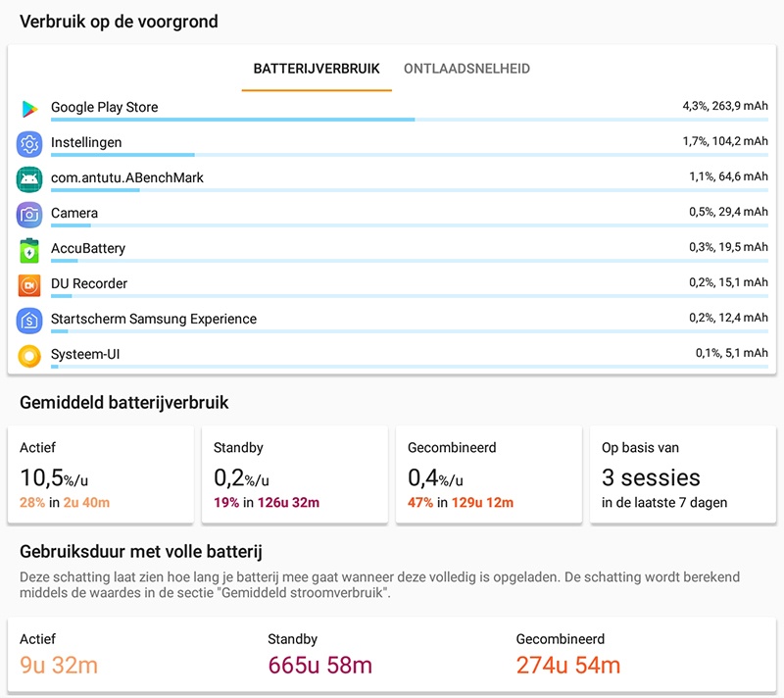Tap the Startscherm Samsung Experience icon
This screenshot has height=698, width=784.
pos(29,321)
